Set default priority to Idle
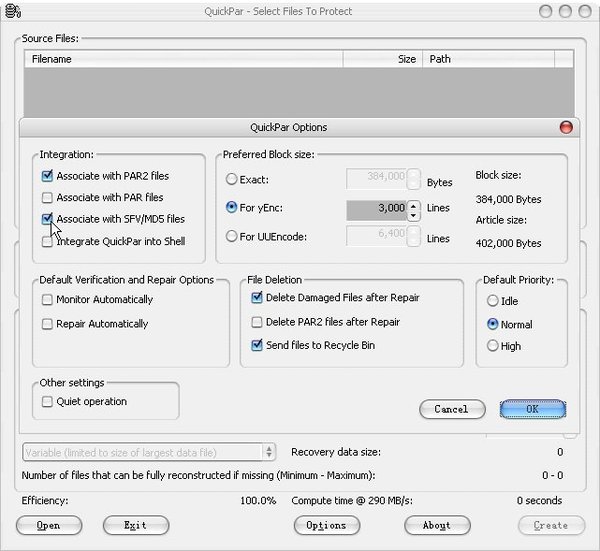Viewport: 600px width, 551px height. [x=492, y=301]
